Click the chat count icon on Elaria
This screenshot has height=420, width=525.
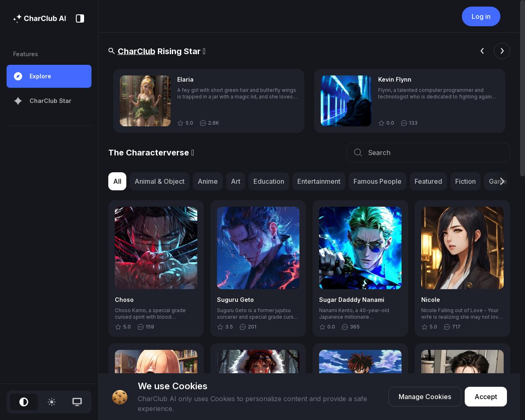coord(203,123)
